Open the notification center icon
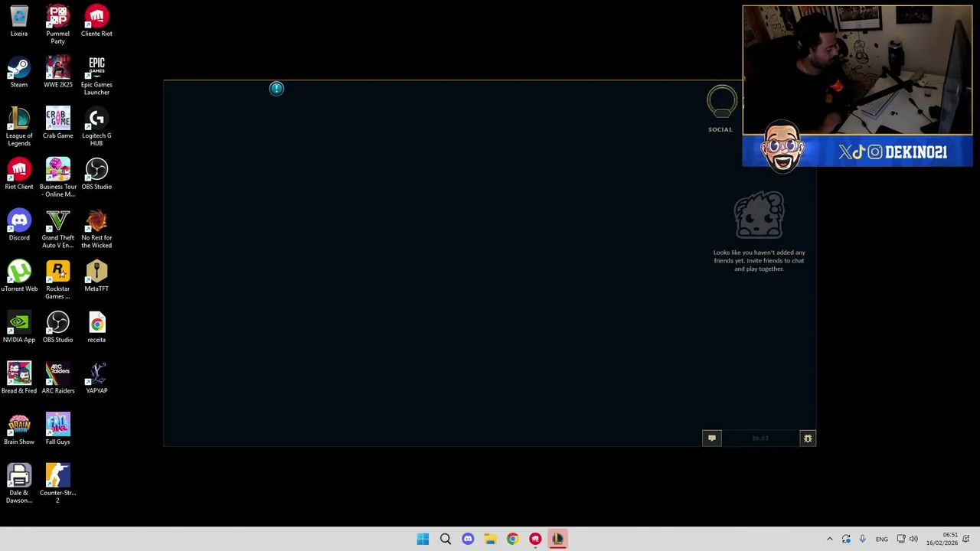The image size is (980, 551). pyautogui.click(x=966, y=539)
